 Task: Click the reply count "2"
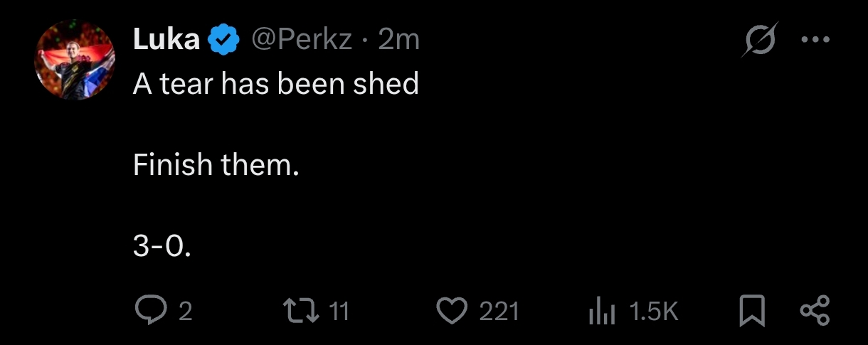pyautogui.click(x=184, y=312)
